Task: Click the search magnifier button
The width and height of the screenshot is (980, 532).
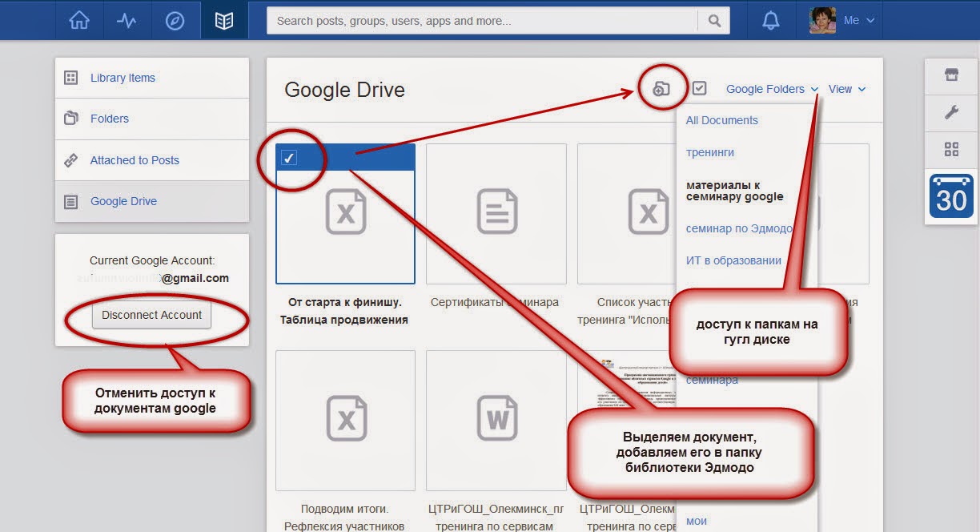Action: (x=714, y=21)
